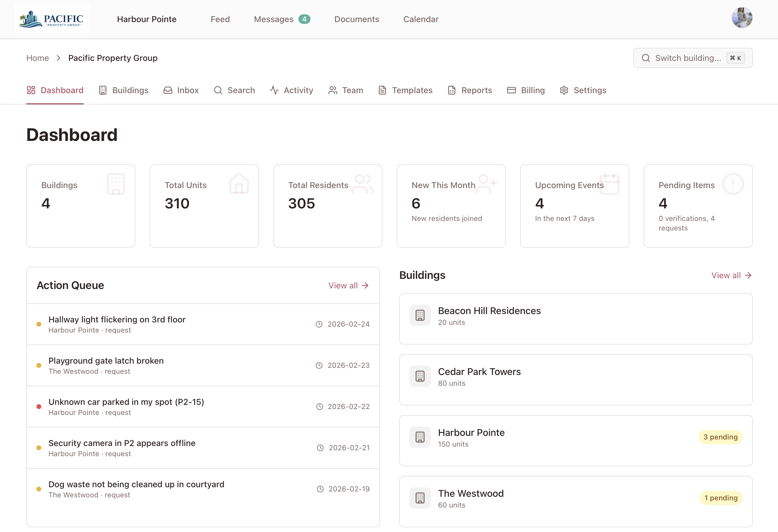Open the Team people icon
Screen dimensions: 778x532
(x=333, y=90)
